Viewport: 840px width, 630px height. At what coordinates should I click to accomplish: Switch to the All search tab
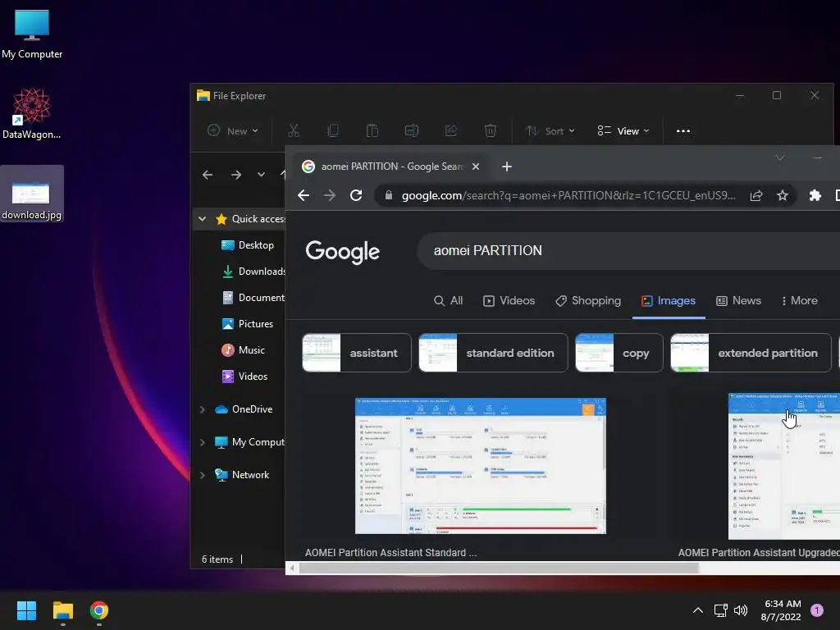pyautogui.click(x=448, y=300)
